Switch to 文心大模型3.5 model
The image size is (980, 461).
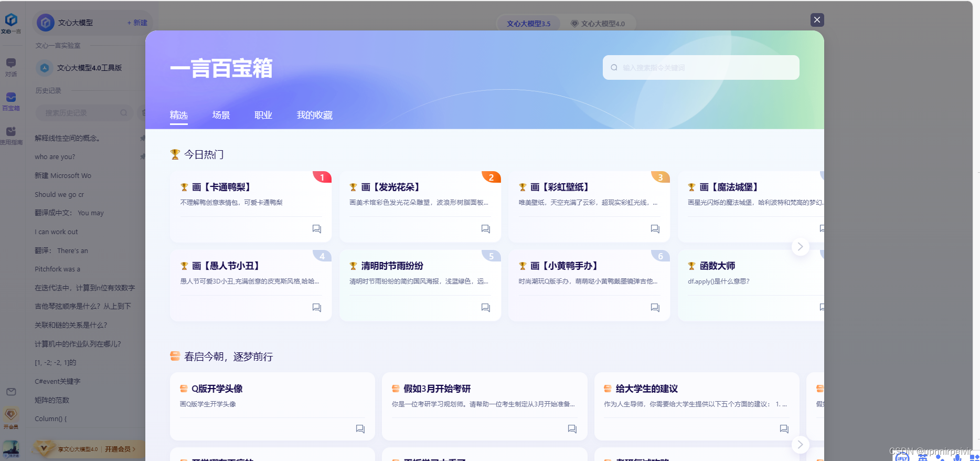click(529, 24)
